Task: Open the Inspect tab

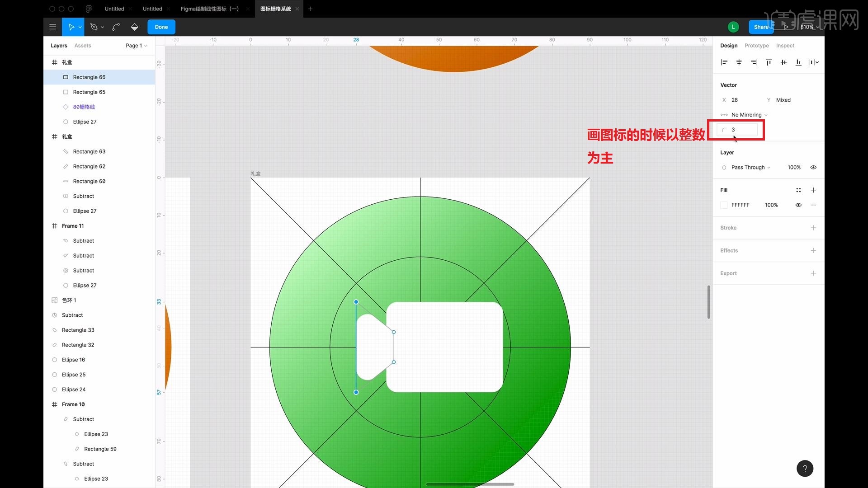Action: [785, 46]
